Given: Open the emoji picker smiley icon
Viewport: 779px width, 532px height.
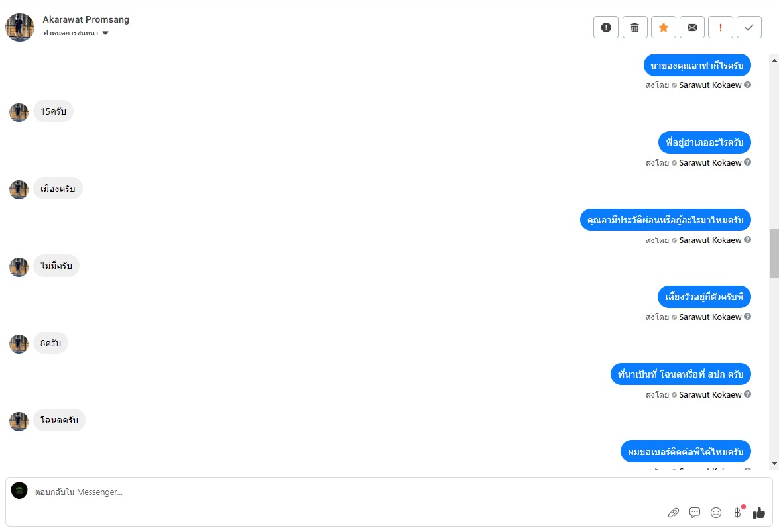Looking at the screenshot, I should pos(716,512).
